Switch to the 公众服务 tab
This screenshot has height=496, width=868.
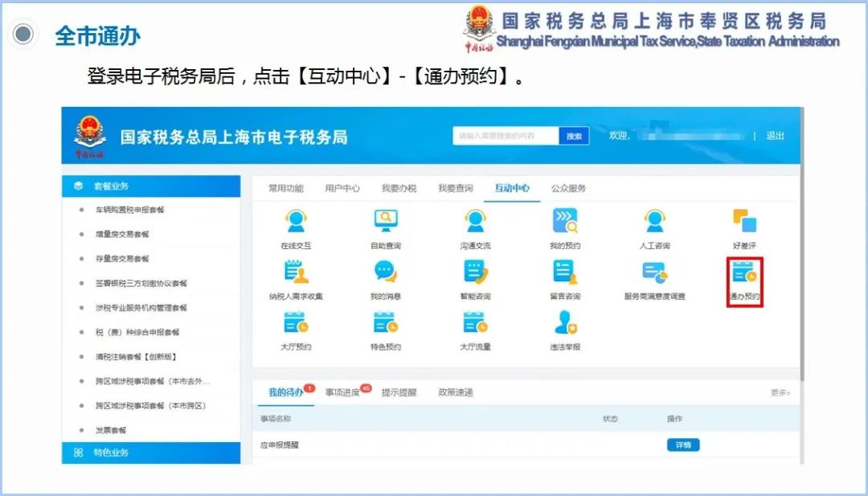[568, 188]
